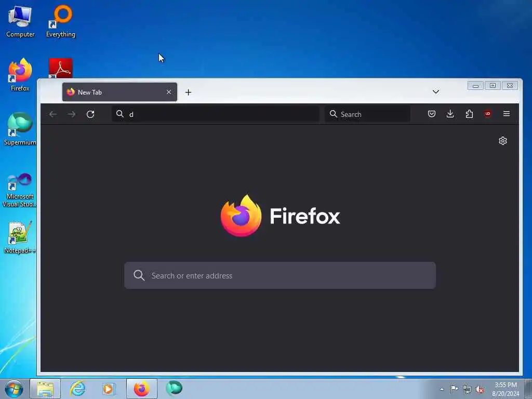Open the network status tray icon

[x=467, y=390]
